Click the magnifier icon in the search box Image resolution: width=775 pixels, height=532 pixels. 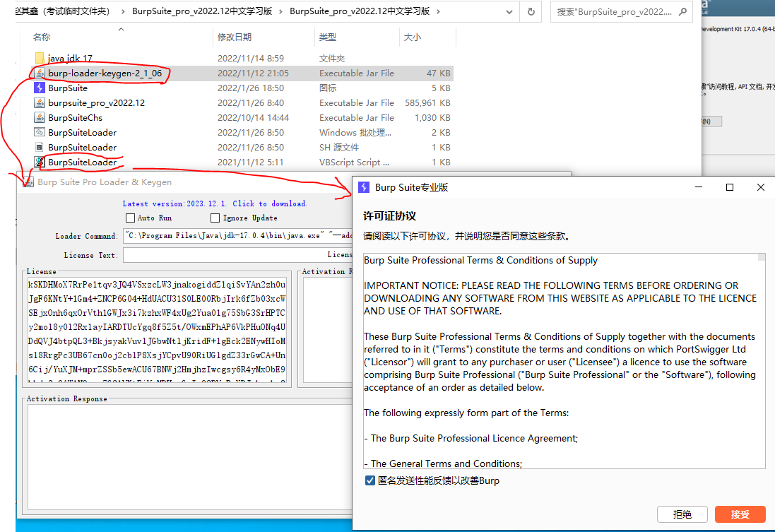tap(682, 11)
